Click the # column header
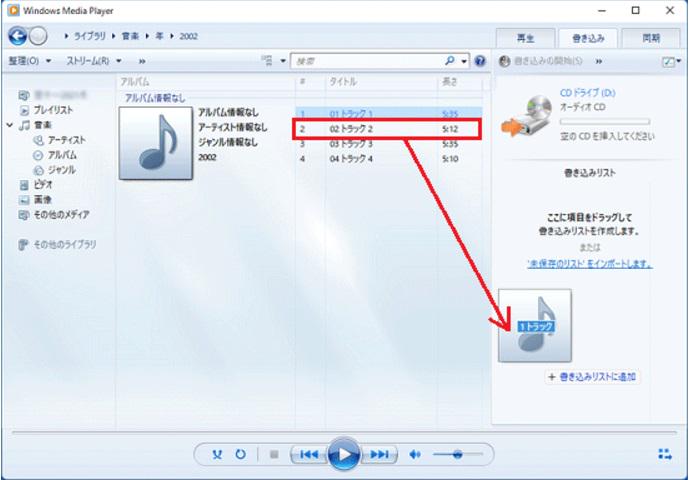 [x=302, y=82]
